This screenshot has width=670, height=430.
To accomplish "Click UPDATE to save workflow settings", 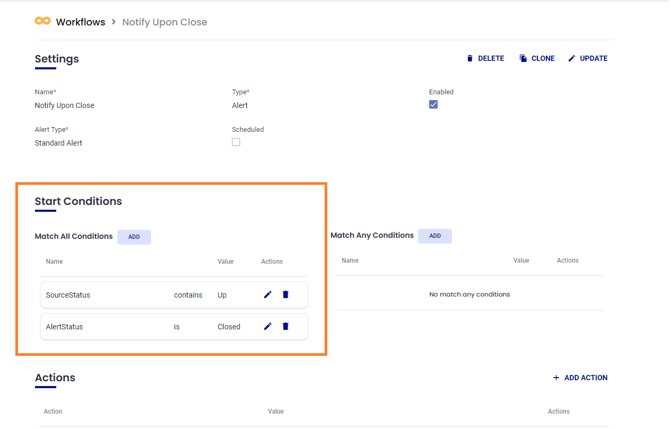I will coord(588,59).
